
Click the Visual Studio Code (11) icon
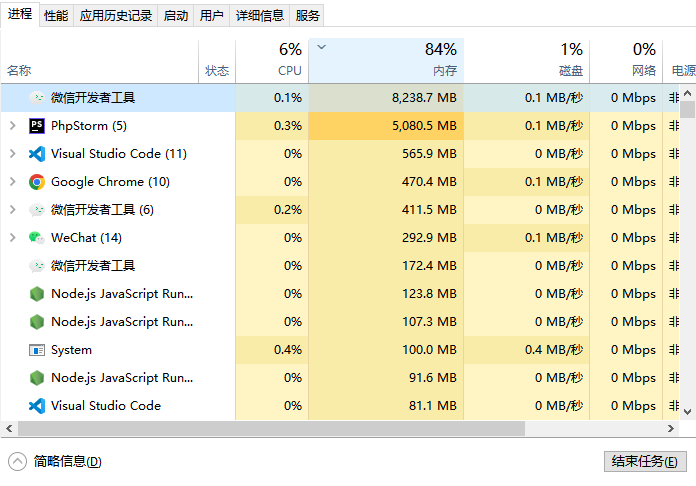coord(37,154)
